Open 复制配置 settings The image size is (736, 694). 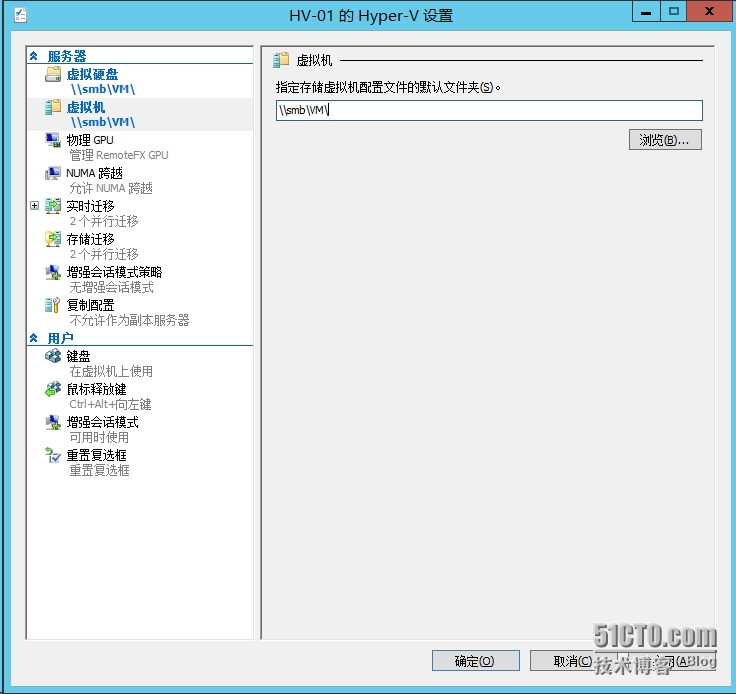[91, 305]
